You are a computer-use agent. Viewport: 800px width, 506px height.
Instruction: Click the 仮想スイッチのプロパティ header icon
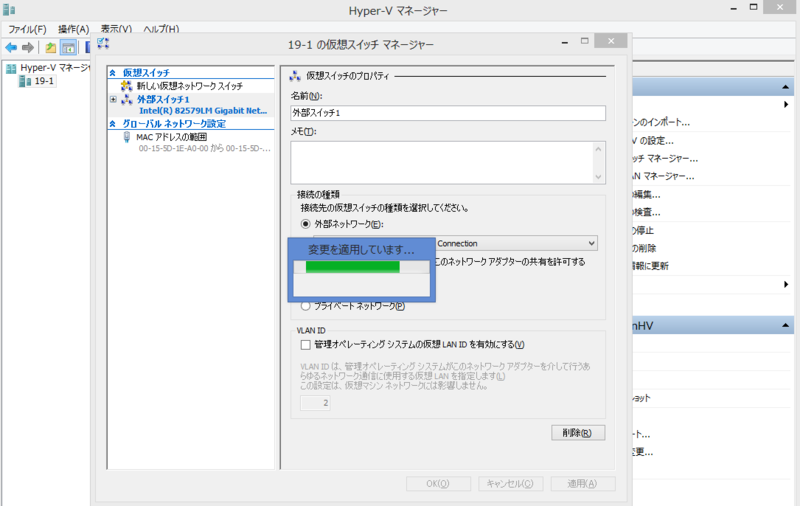tap(295, 76)
